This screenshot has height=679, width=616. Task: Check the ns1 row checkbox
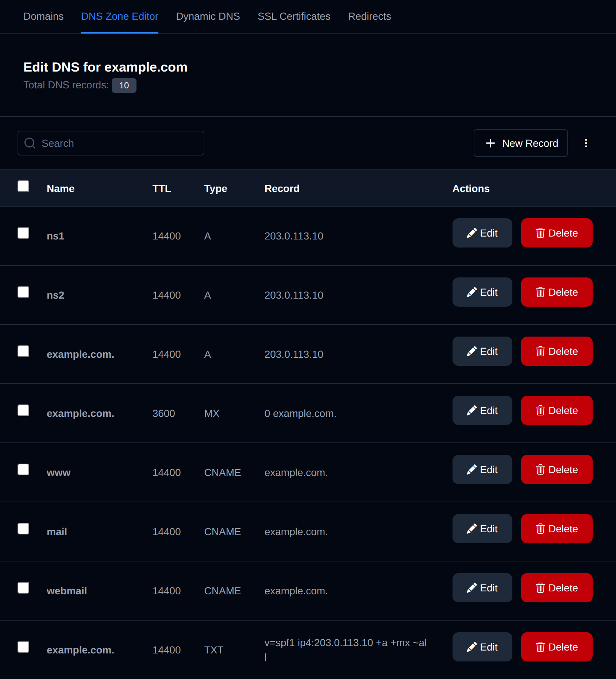[x=23, y=233]
